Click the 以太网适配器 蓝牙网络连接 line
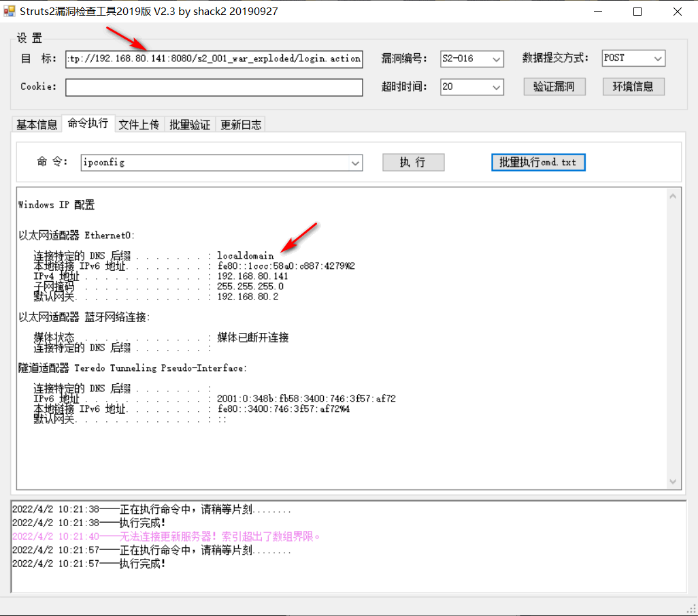Viewport: 698px width, 616px height. (x=84, y=317)
